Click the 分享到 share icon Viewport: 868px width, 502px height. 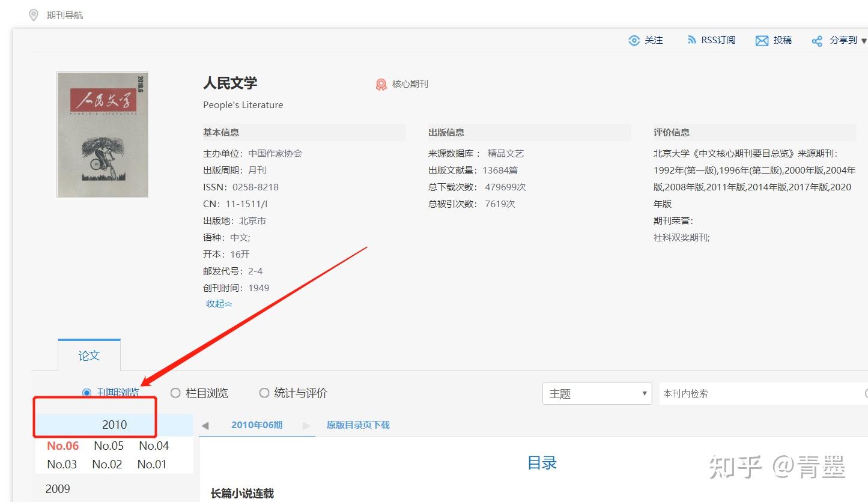[x=817, y=40]
